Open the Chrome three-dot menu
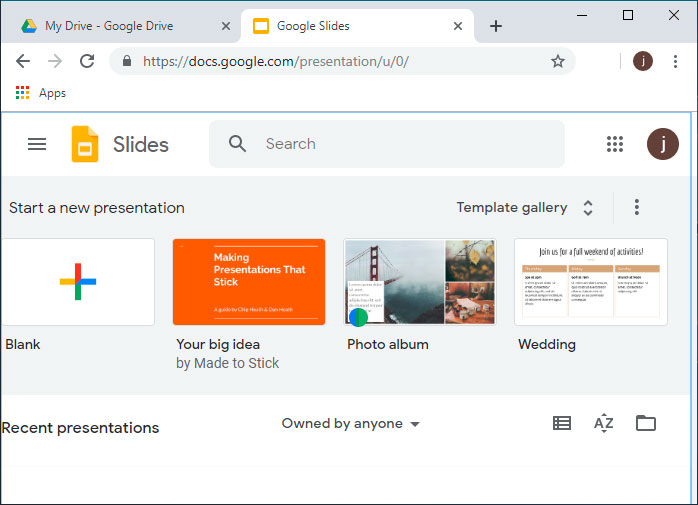 [675, 61]
